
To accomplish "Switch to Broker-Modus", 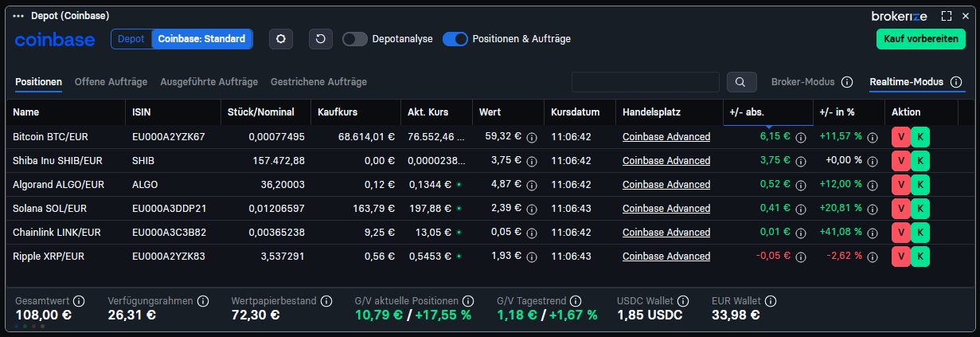I will [802, 82].
